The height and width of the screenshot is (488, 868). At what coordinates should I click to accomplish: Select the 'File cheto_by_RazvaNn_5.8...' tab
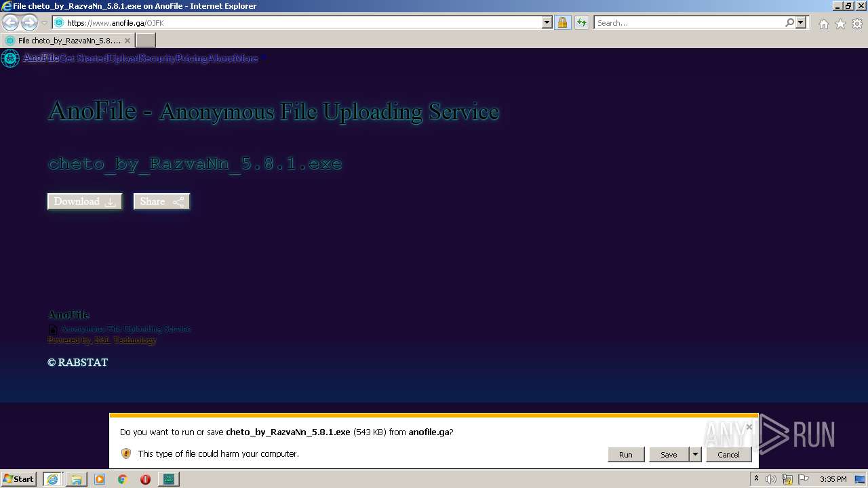68,41
